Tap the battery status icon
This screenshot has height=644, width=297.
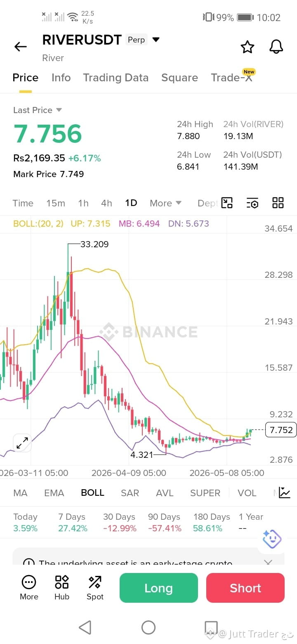245,17
